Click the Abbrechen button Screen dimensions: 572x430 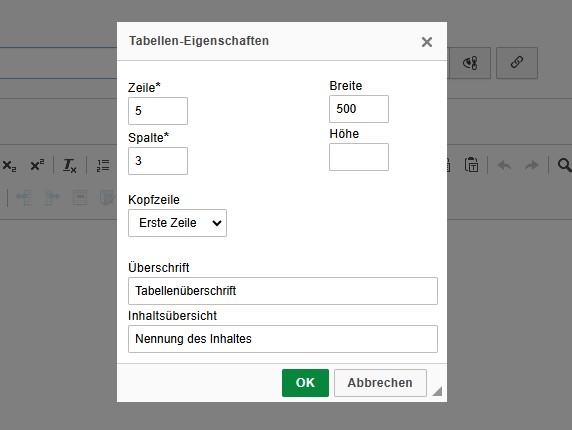[x=380, y=383]
